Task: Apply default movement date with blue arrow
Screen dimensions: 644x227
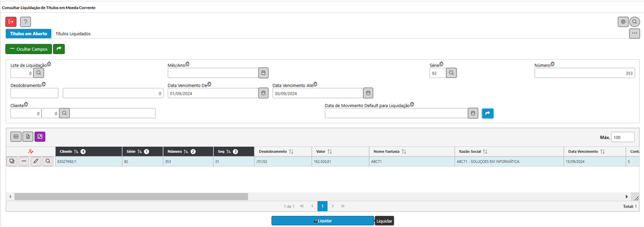Action: pyautogui.click(x=487, y=113)
